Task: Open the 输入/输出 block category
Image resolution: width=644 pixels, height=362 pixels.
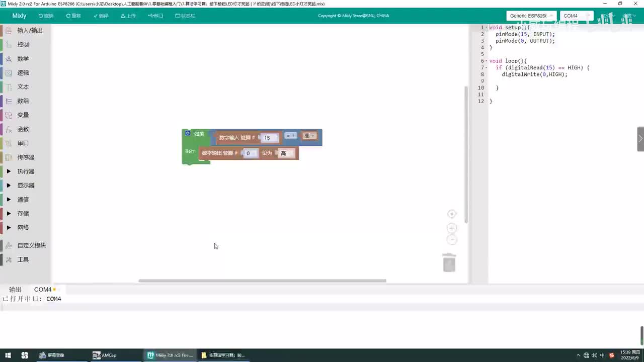Action: click(25, 31)
